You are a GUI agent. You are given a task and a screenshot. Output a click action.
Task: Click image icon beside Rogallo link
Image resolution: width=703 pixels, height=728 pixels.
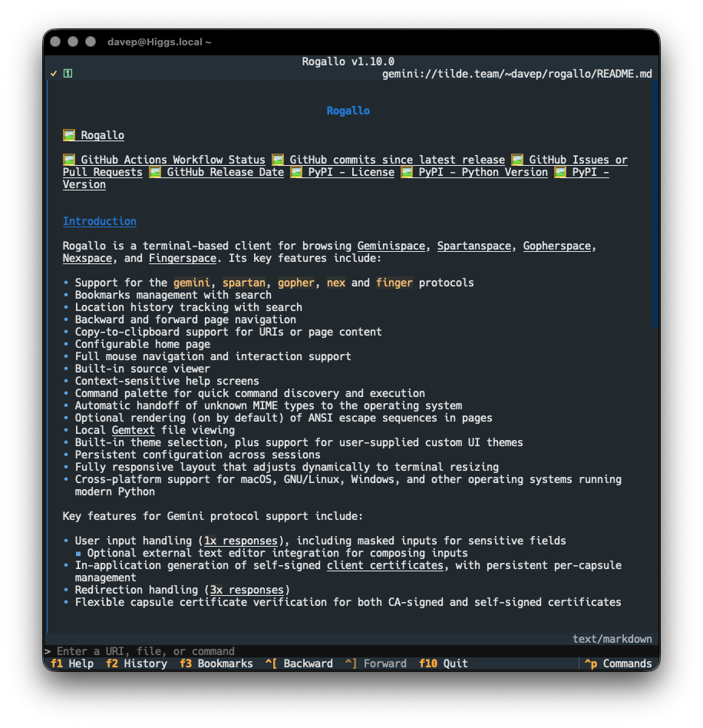tap(69, 135)
